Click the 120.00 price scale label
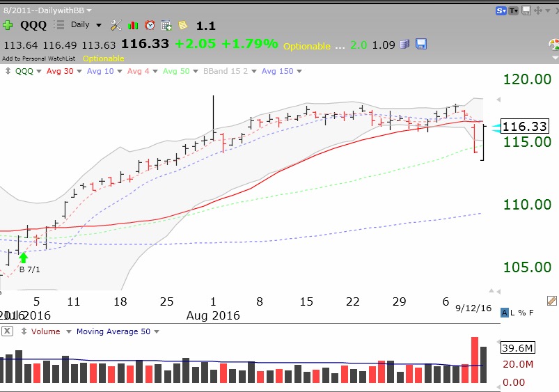 pyautogui.click(x=527, y=79)
